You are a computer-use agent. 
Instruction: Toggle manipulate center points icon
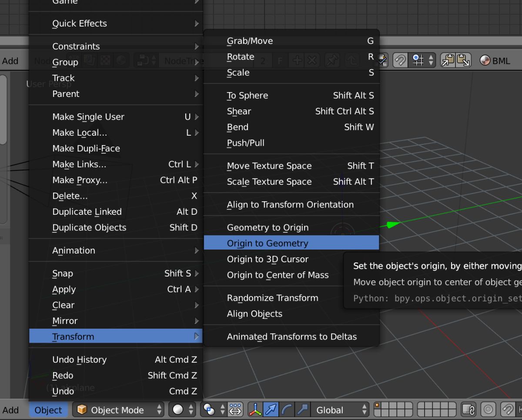(235, 410)
